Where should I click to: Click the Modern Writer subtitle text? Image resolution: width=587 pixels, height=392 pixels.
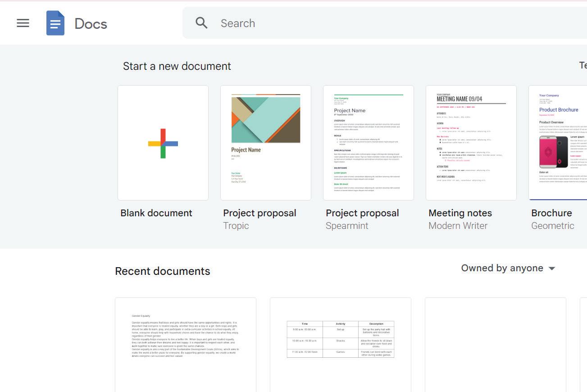point(458,226)
